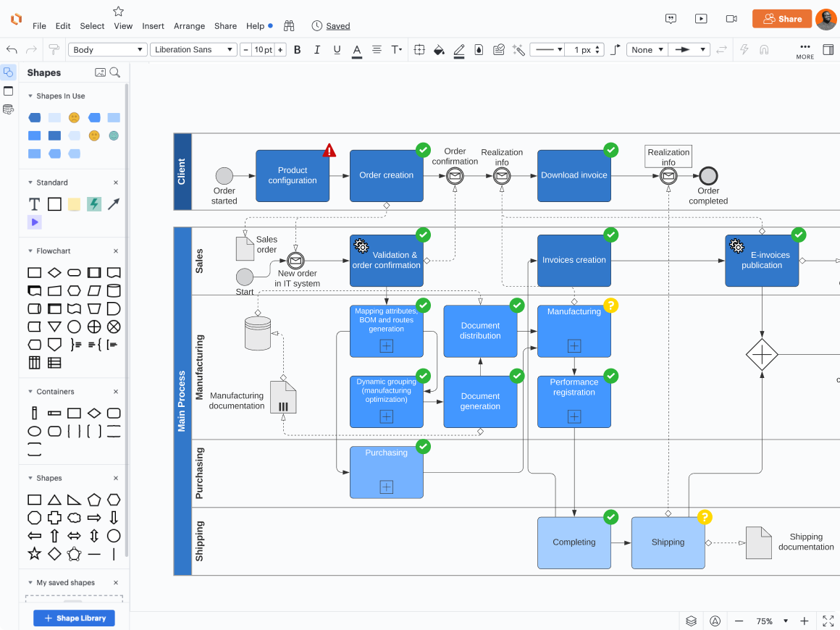Click the fullscreen expand icon

click(x=828, y=621)
